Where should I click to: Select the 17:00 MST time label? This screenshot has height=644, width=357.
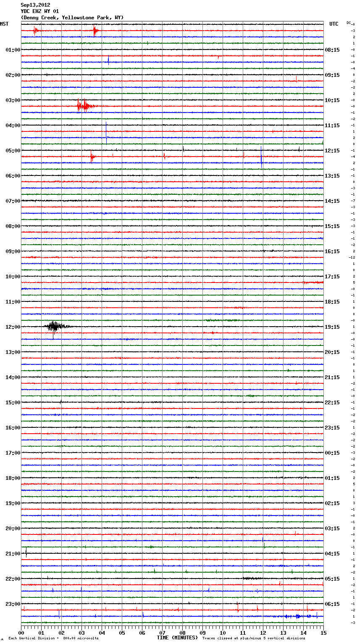click(13, 453)
